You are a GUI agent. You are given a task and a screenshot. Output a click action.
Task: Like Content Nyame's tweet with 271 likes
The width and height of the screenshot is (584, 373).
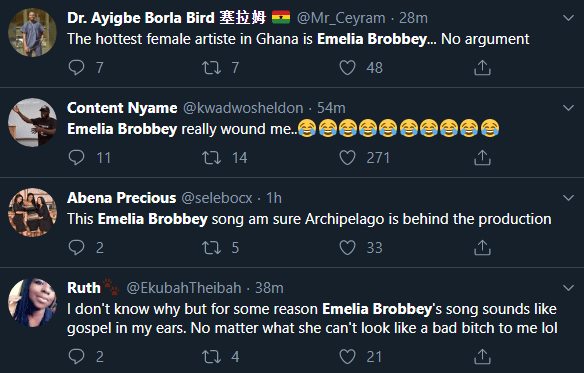pyautogui.click(x=347, y=157)
